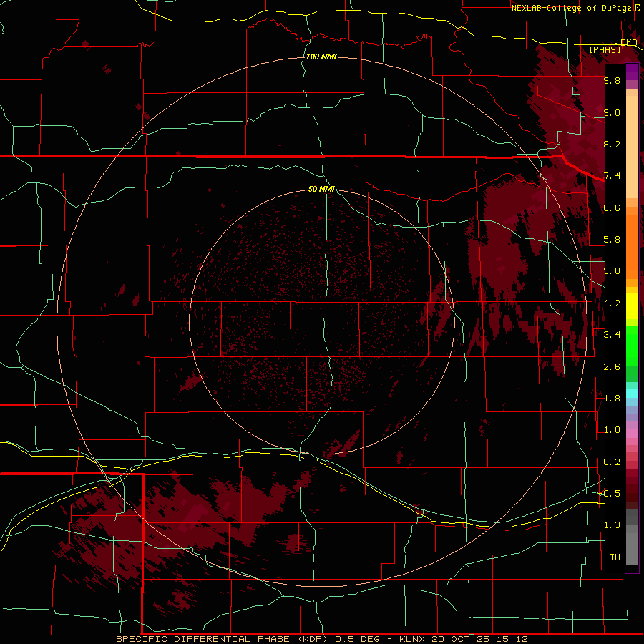
Task: Pick the yellow band in the color bar
Action: [632, 306]
